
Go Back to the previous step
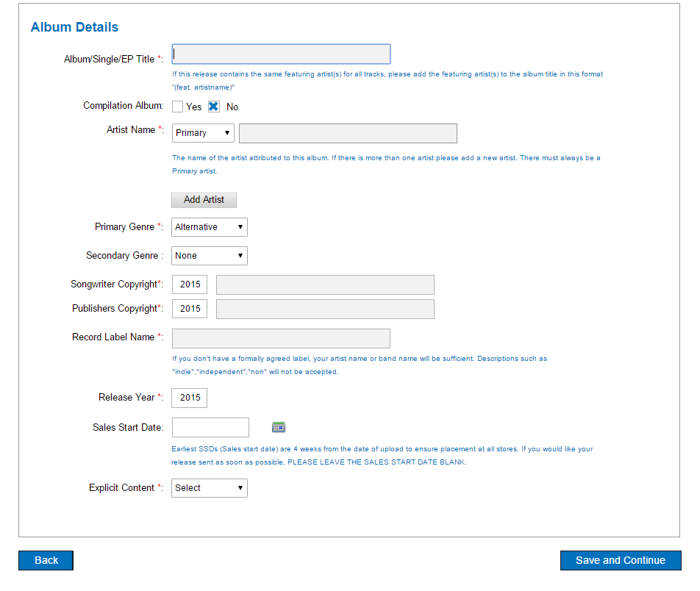[46, 560]
